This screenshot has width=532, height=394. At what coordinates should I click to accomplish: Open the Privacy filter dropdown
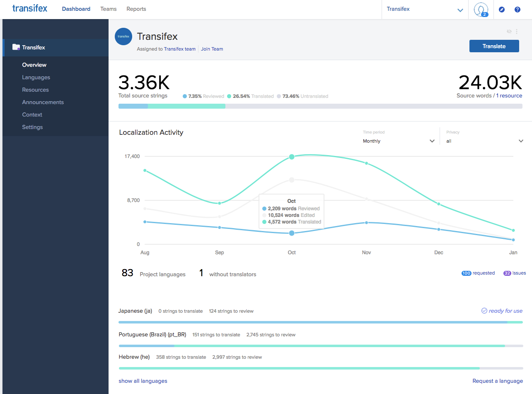pyautogui.click(x=484, y=141)
